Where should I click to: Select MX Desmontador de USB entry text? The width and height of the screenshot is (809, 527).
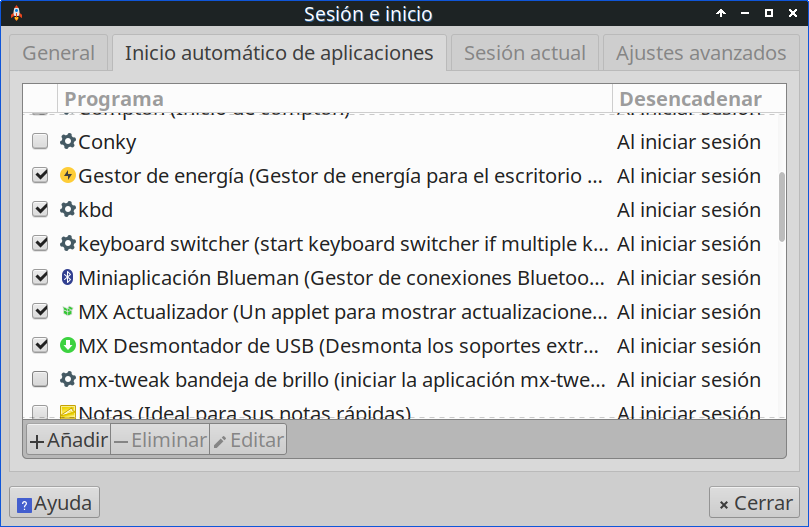[338, 346]
